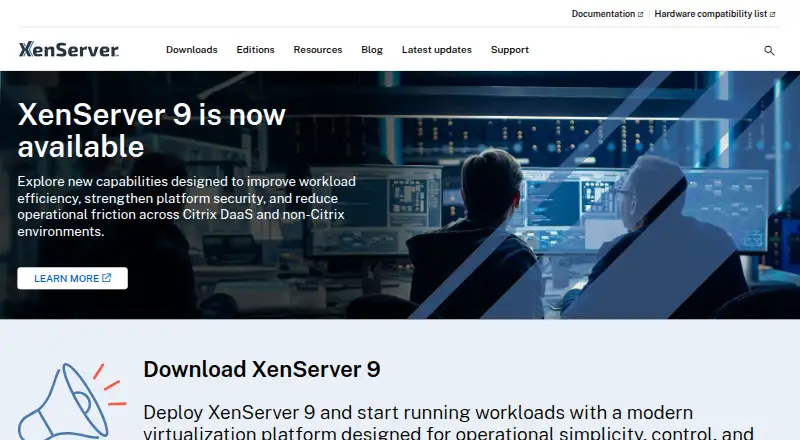Screen dimensions: 800x440
Task: Open Latest updates in navigation
Action: click(437, 50)
